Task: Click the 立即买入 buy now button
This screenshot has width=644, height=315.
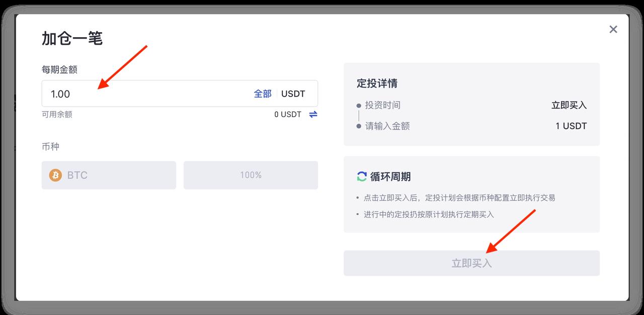Action: coord(471,263)
